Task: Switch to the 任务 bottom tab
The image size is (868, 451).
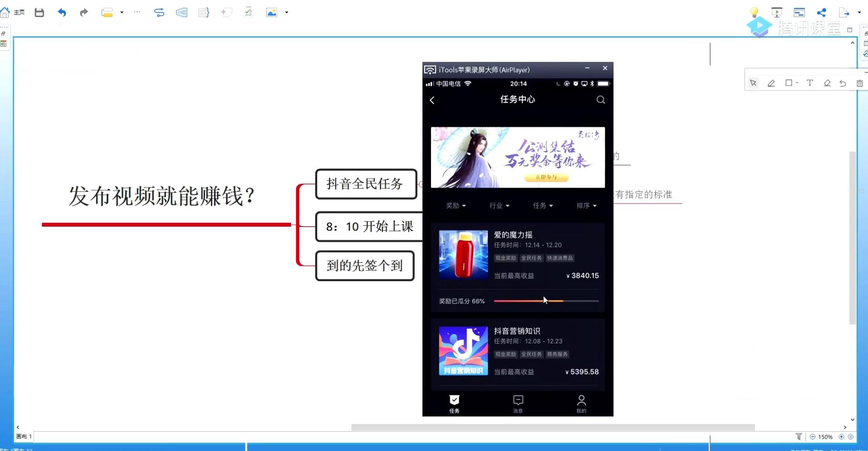Action: [x=454, y=404]
